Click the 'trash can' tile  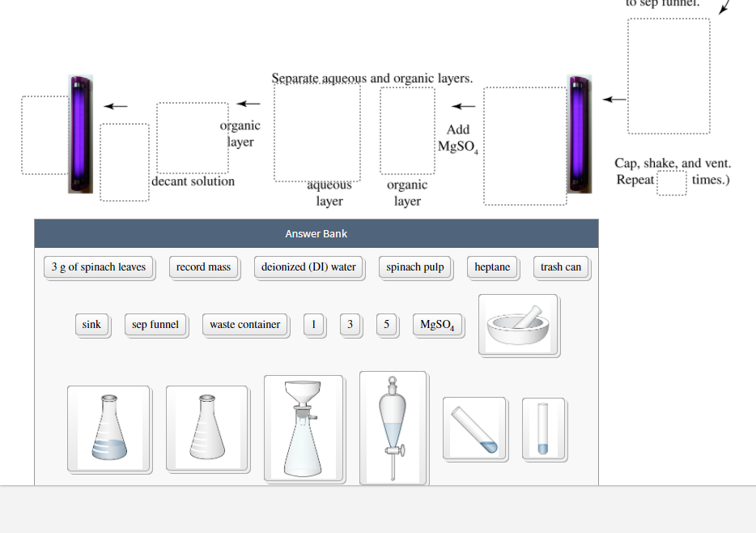pyautogui.click(x=561, y=266)
